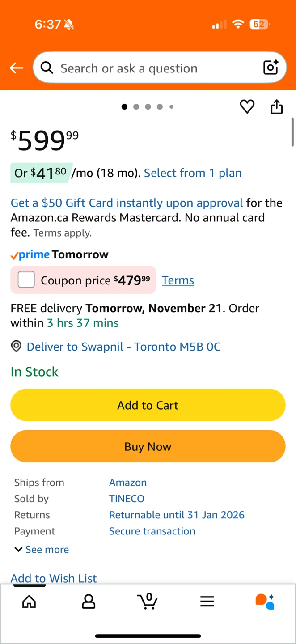Open the shopping cart icon
This screenshot has width=296, height=644.
148,601
